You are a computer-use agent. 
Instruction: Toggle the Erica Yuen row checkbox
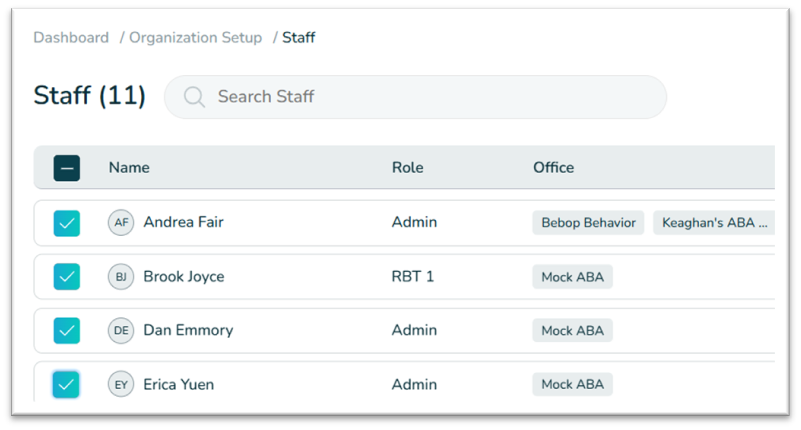click(x=67, y=385)
